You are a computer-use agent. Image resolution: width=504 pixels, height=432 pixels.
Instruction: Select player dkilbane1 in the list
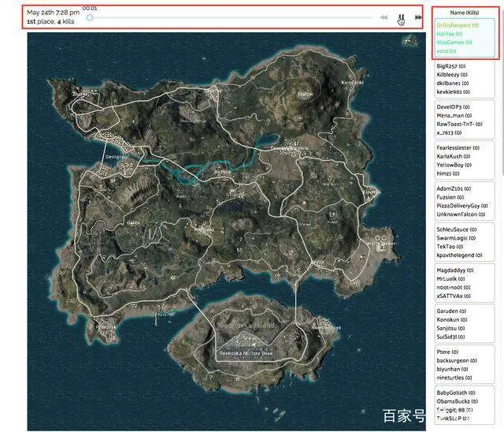click(453, 84)
